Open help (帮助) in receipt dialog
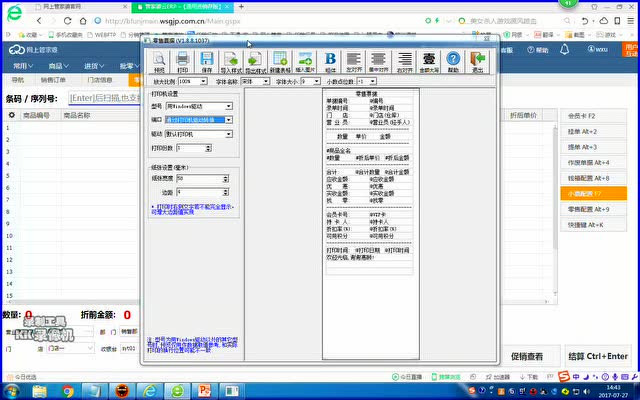This screenshot has width=640, height=400. 453,62
